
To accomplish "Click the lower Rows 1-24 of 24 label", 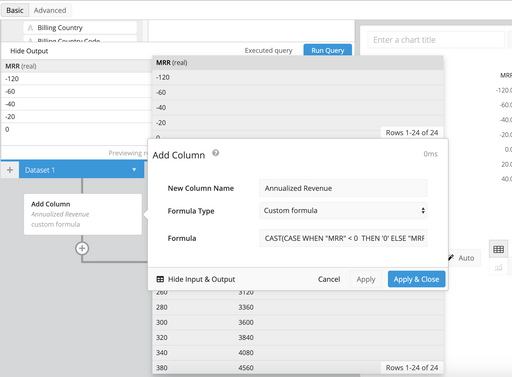I will (412, 368).
